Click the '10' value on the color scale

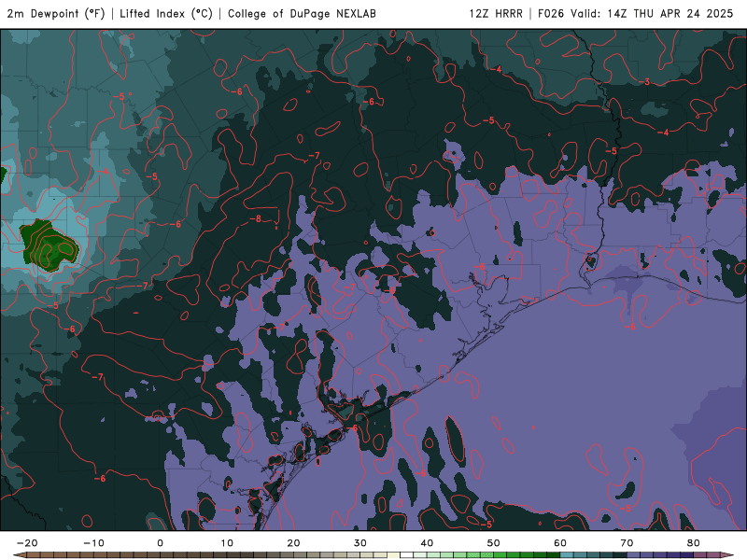[x=227, y=543]
